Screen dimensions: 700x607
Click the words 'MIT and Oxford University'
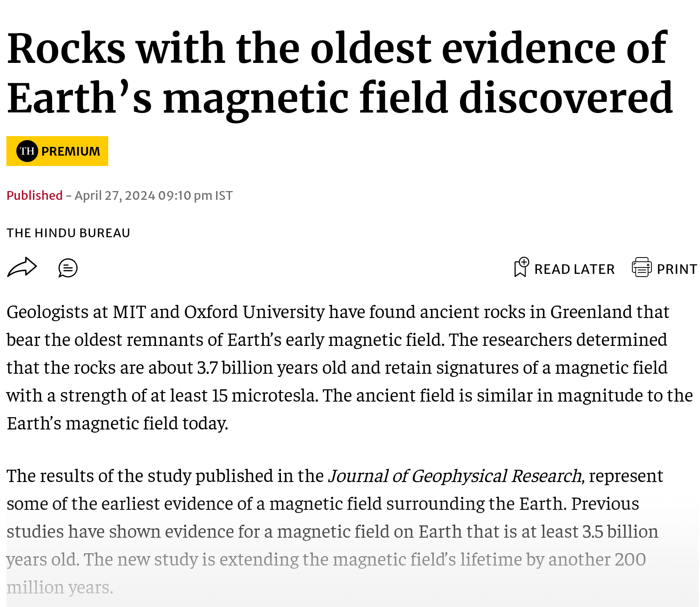click(219, 312)
